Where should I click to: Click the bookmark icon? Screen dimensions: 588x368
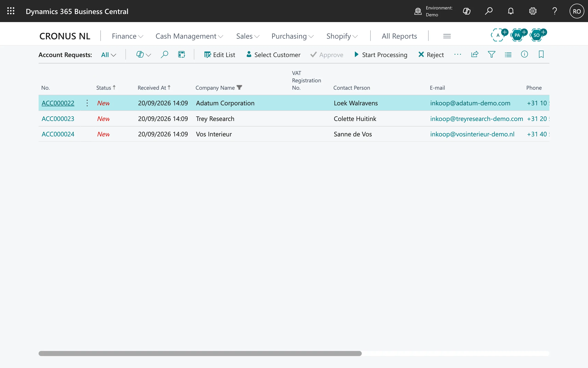click(541, 54)
